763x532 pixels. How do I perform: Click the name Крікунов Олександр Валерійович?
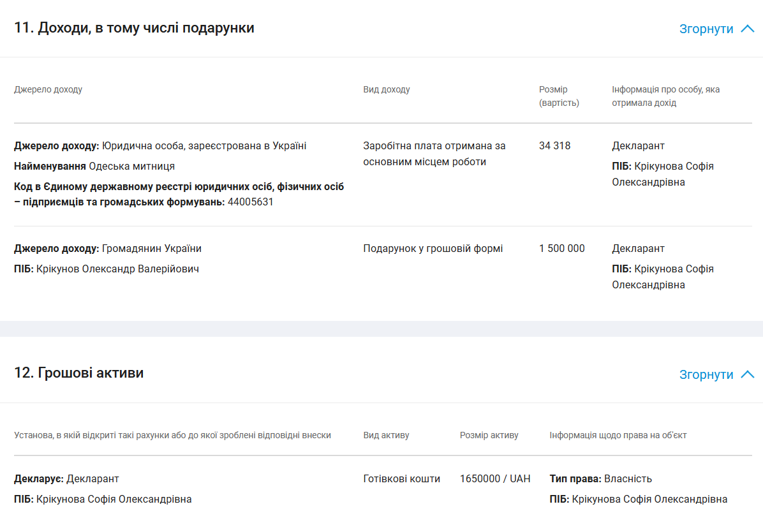[118, 269]
